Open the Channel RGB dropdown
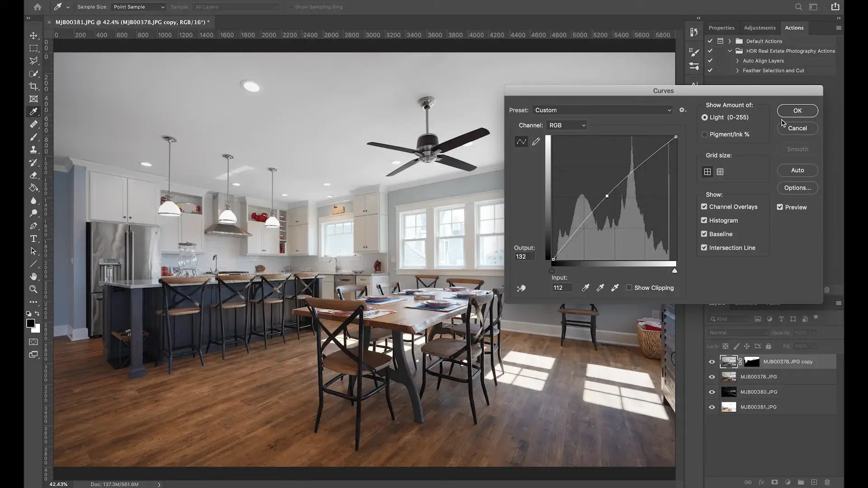This screenshot has height=488, width=868. point(567,126)
